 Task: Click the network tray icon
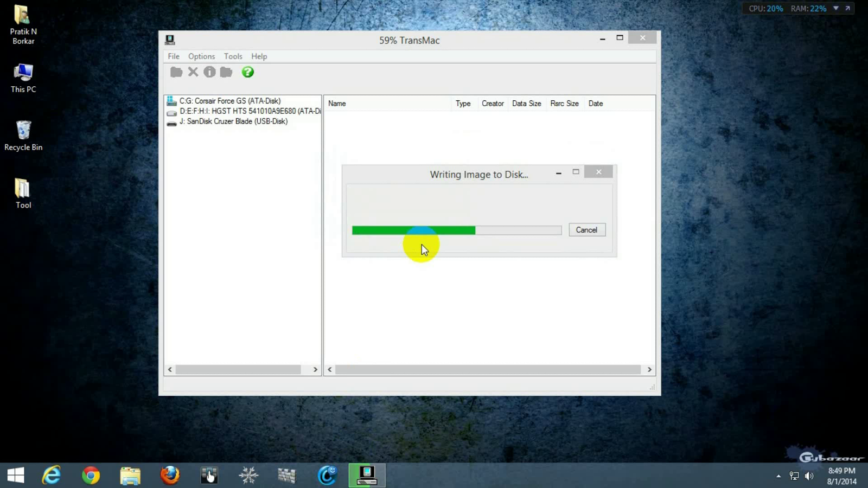(794, 476)
